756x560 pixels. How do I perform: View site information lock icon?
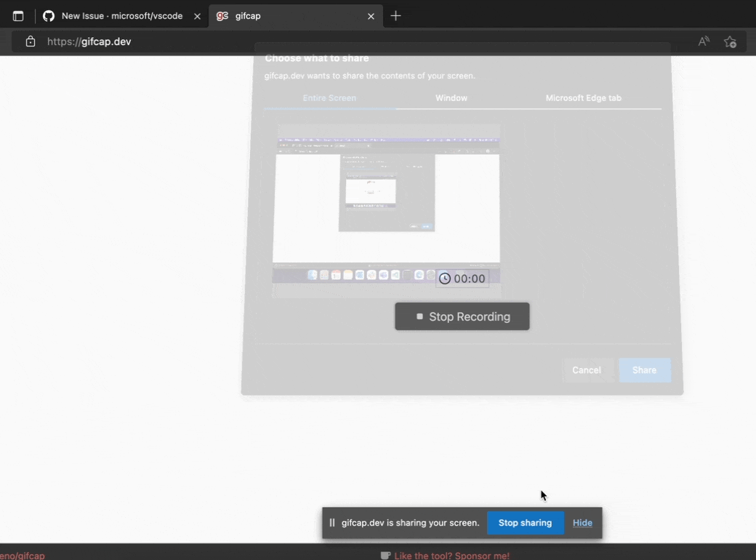pos(31,41)
